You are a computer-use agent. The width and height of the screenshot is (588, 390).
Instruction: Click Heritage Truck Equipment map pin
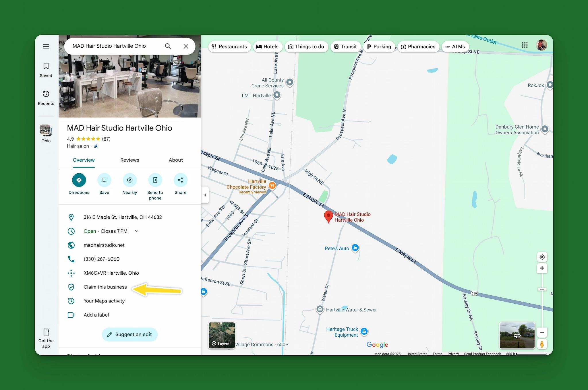click(x=364, y=331)
